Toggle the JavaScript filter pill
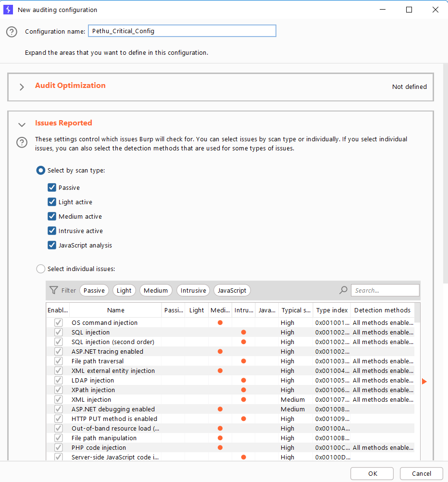The height and width of the screenshot is (482, 448). pos(232,290)
